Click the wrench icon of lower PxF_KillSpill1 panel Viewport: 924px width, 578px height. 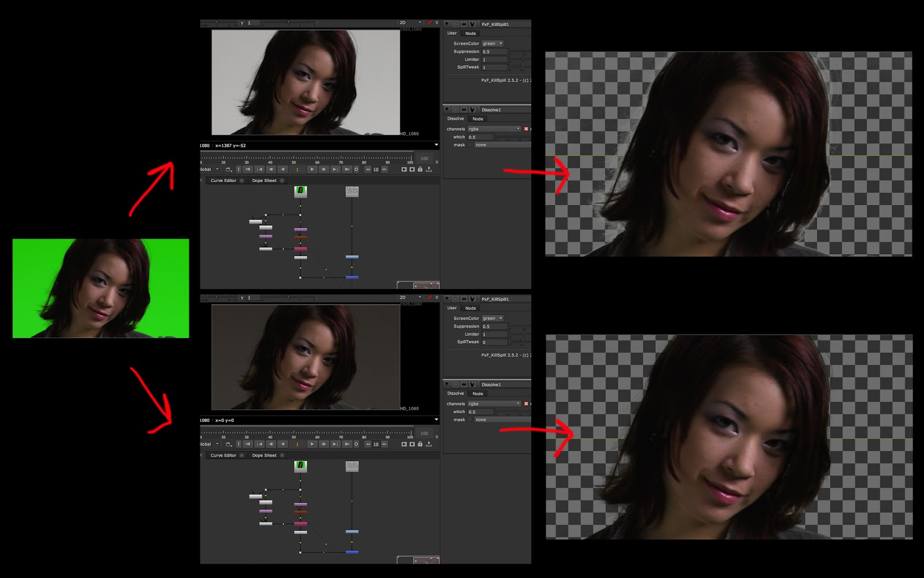pyautogui.click(x=472, y=299)
